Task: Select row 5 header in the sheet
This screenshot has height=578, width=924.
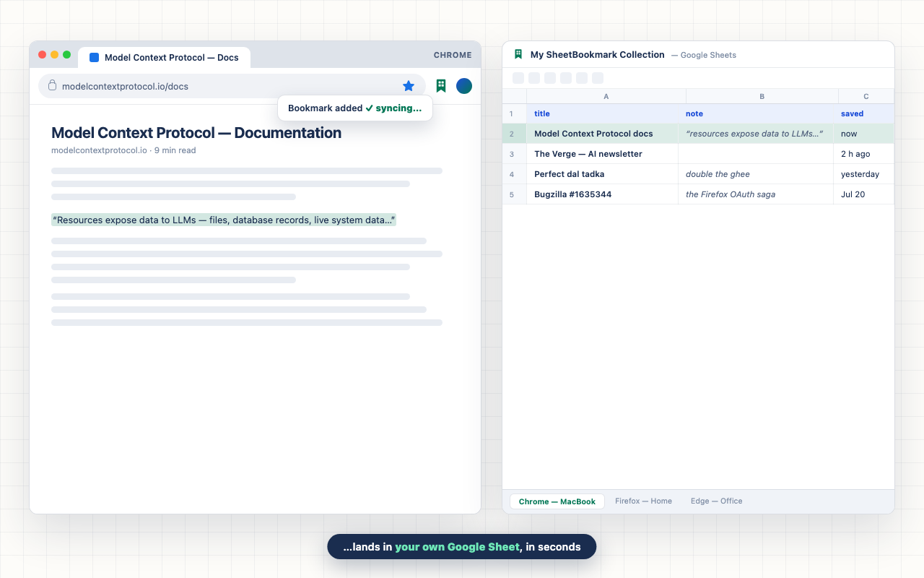Action: (x=514, y=194)
